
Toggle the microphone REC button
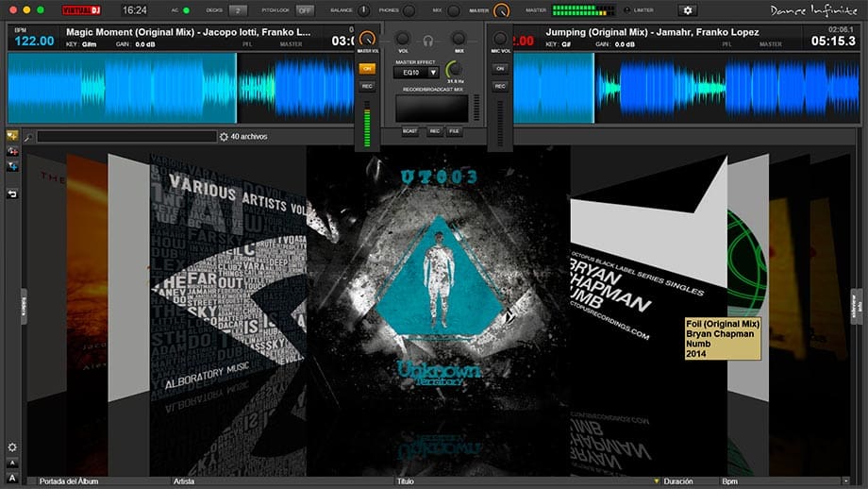[x=500, y=87]
